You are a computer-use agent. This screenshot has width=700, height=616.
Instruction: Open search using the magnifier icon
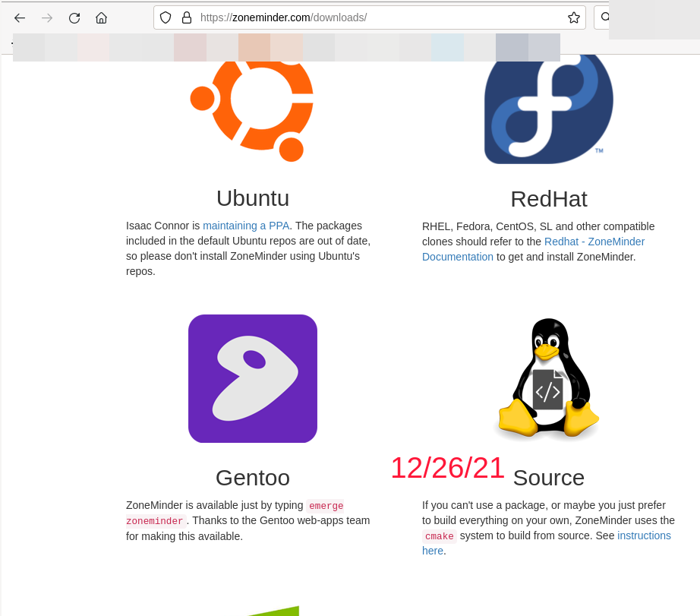coord(605,17)
